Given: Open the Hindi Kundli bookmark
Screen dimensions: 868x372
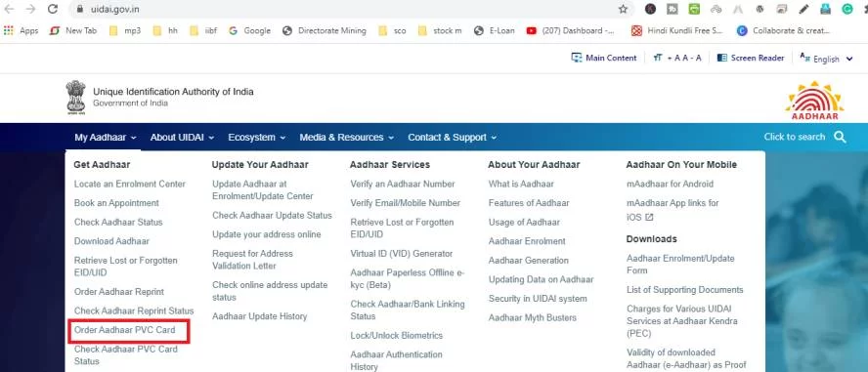Looking at the screenshot, I should tap(677, 31).
